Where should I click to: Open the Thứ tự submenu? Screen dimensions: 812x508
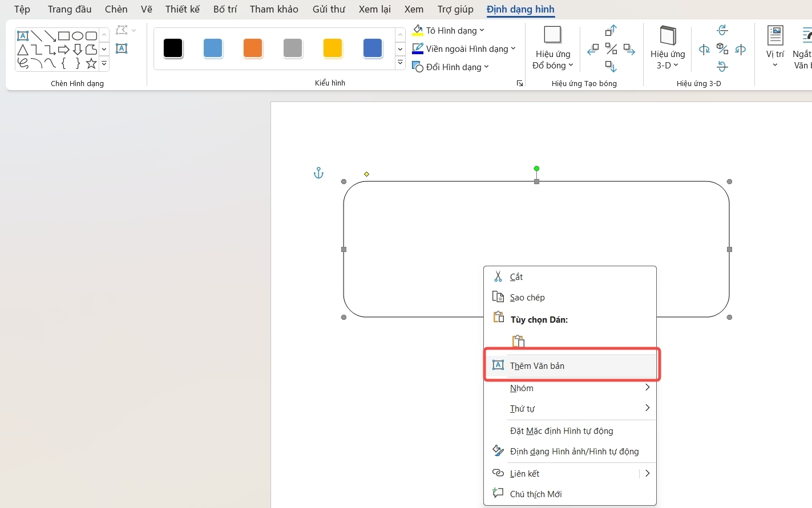tap(570, 408)
